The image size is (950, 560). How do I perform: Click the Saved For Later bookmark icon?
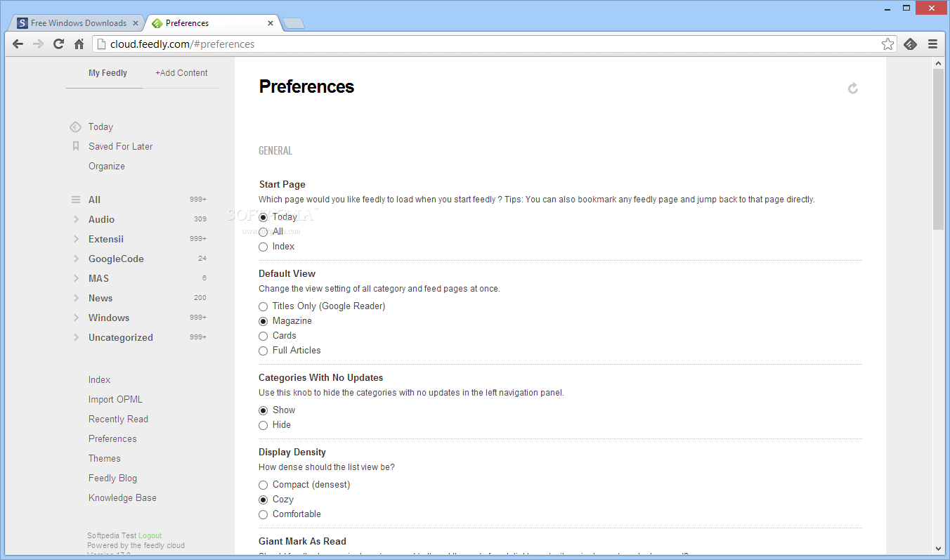pyautogui.click(x=76, y=146)
